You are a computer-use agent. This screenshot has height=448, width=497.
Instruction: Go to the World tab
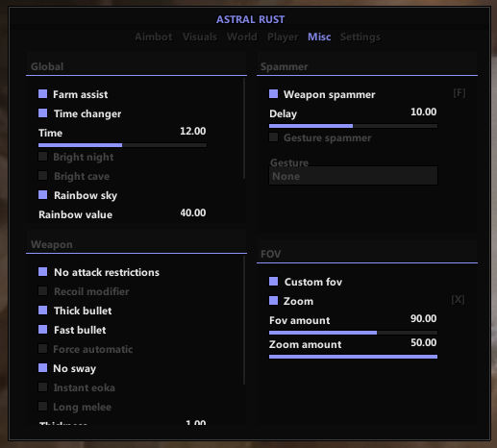[242, 37]
